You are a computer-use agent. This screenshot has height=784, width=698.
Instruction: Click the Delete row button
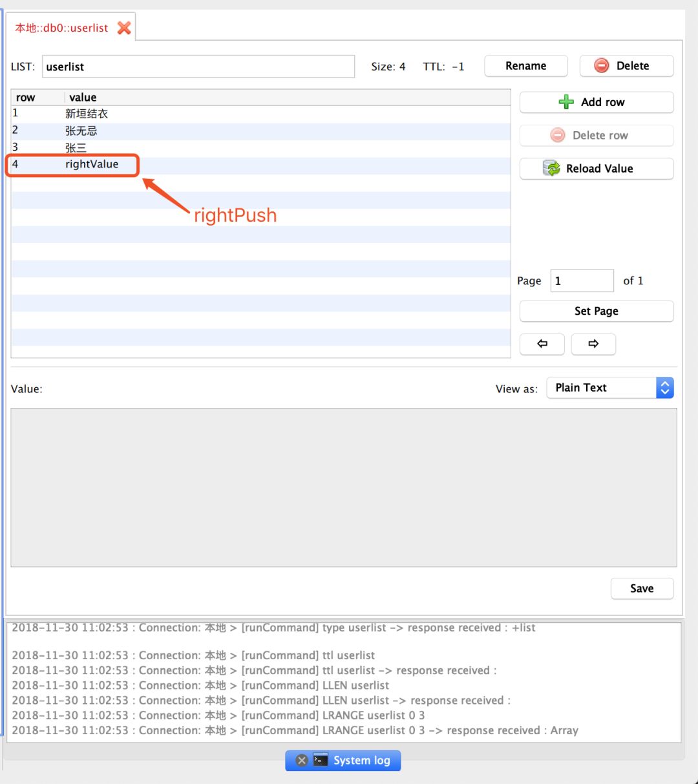coord(597,135)
